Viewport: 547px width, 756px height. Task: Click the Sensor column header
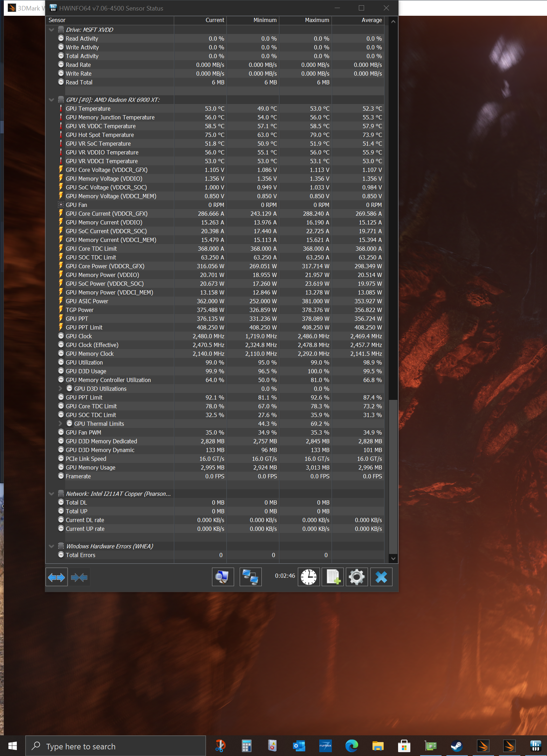coord(110,20)
